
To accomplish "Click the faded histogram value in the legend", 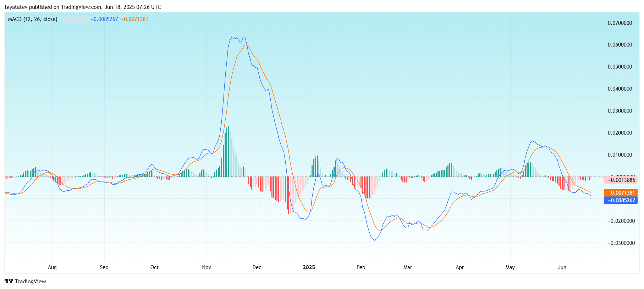I will tap(75, 19).
